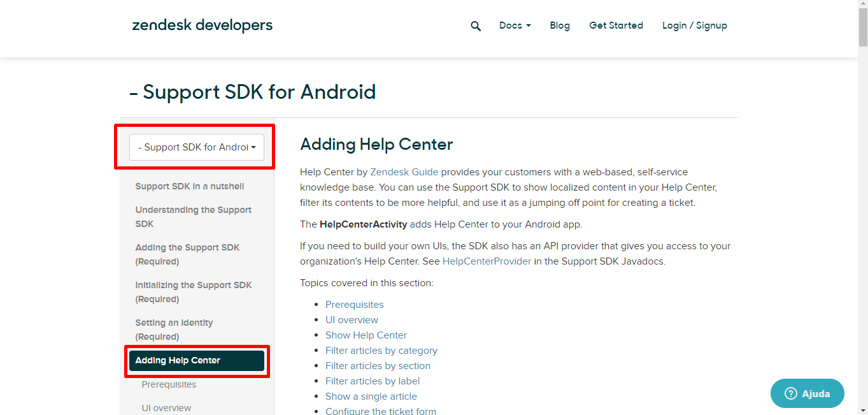Viewport: 868px width, 415px height.
Task: Open Show a single article link
Action: pyautogui.click(x=371, y=397)
